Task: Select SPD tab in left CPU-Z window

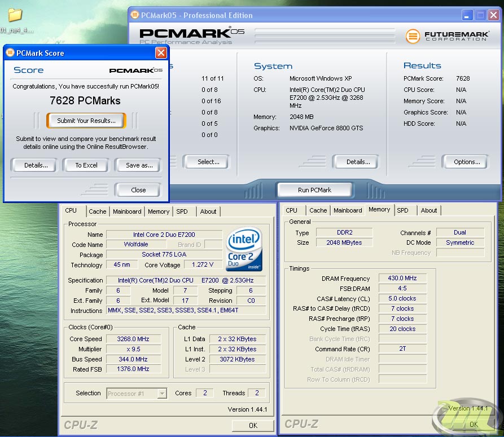Action: click(x=182, y=211)
